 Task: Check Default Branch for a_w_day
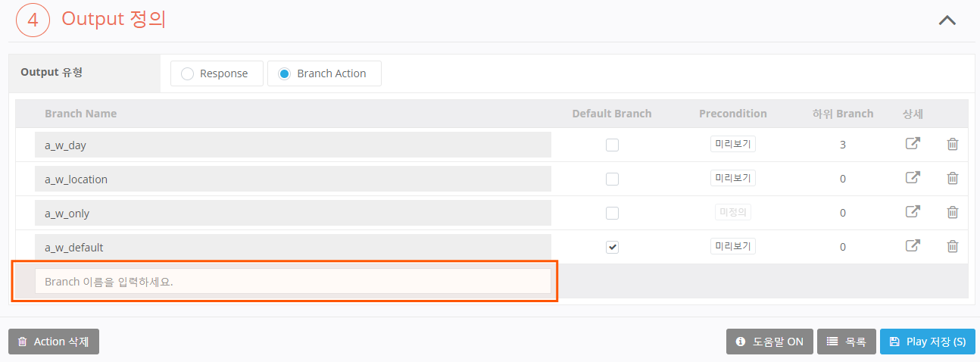pos(612,145)
